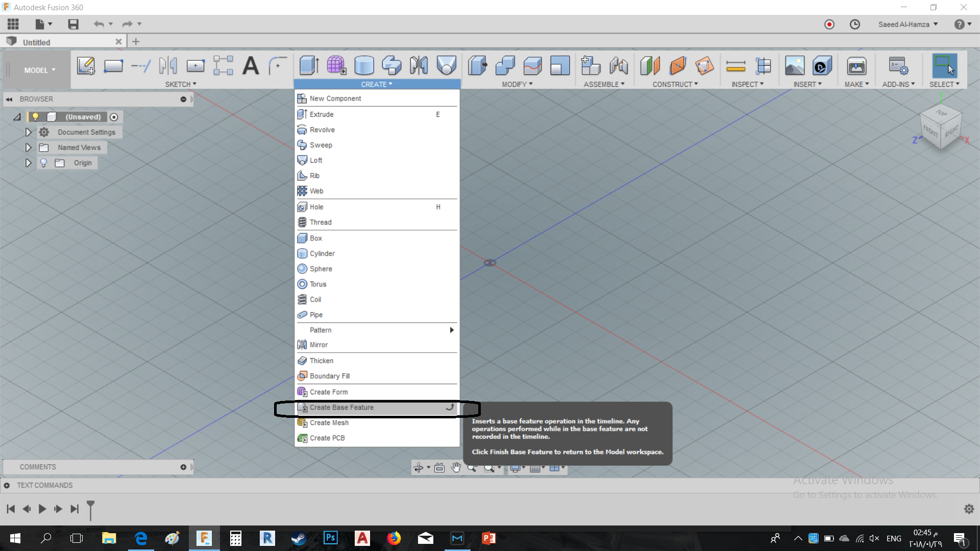Toggle the Origin folder visibility lightbulb
Screen dimensions: 980x551
tap(44, 163)
